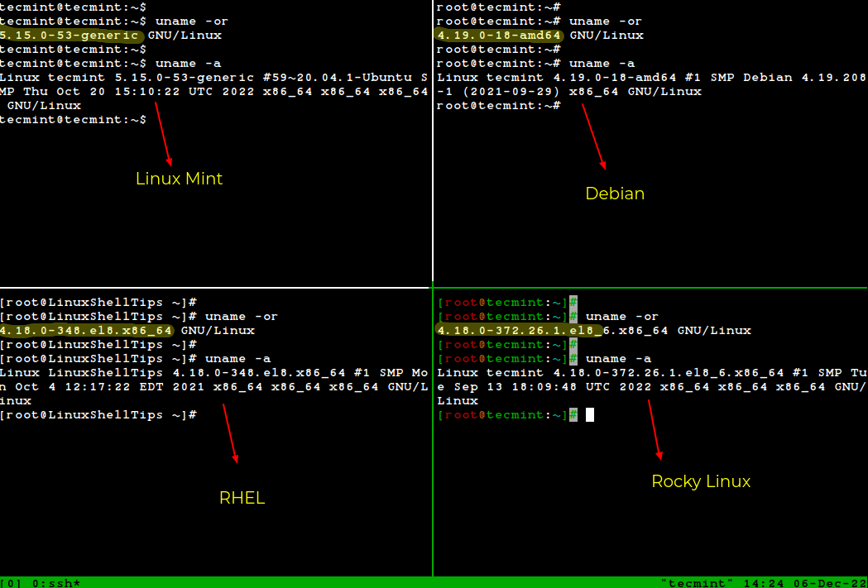This screenshot has height=588, width=868.
Task: Click the Rocky Linux label text
Action: point(701,481)
